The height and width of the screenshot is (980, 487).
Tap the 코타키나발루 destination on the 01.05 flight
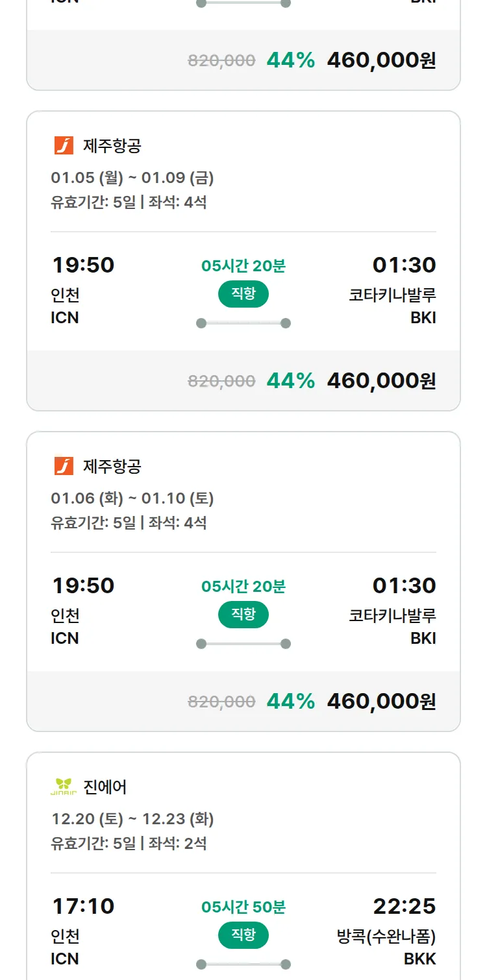pos(392,295)
